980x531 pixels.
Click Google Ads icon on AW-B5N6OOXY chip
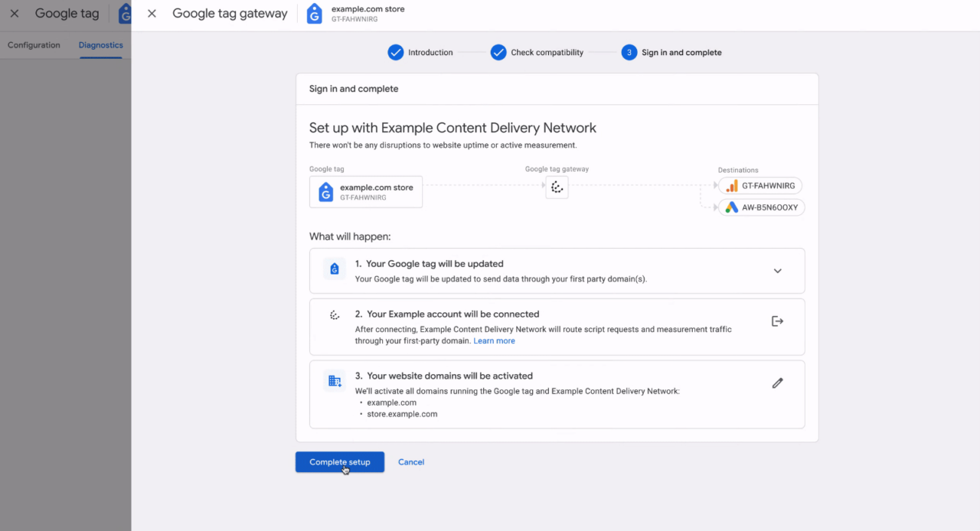coord(732,207)
